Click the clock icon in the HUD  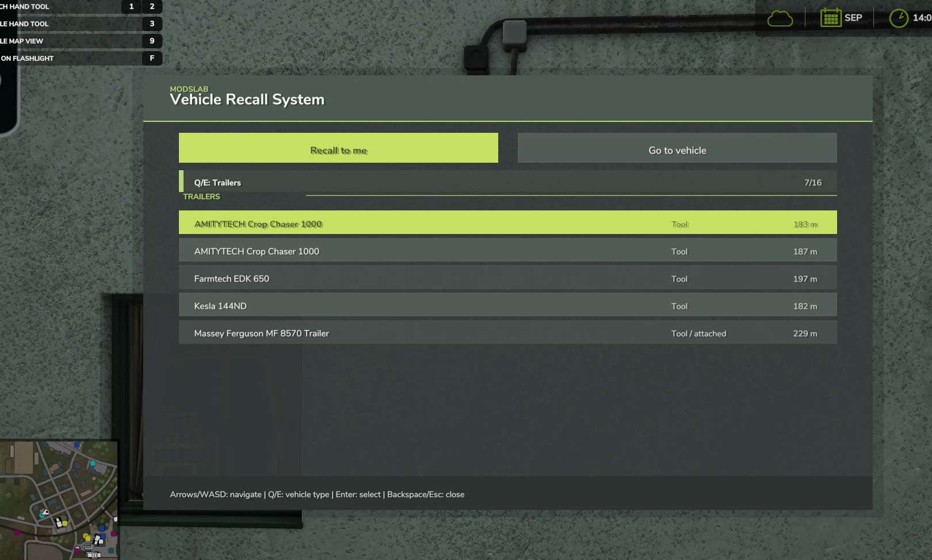(x=898, y=18)
